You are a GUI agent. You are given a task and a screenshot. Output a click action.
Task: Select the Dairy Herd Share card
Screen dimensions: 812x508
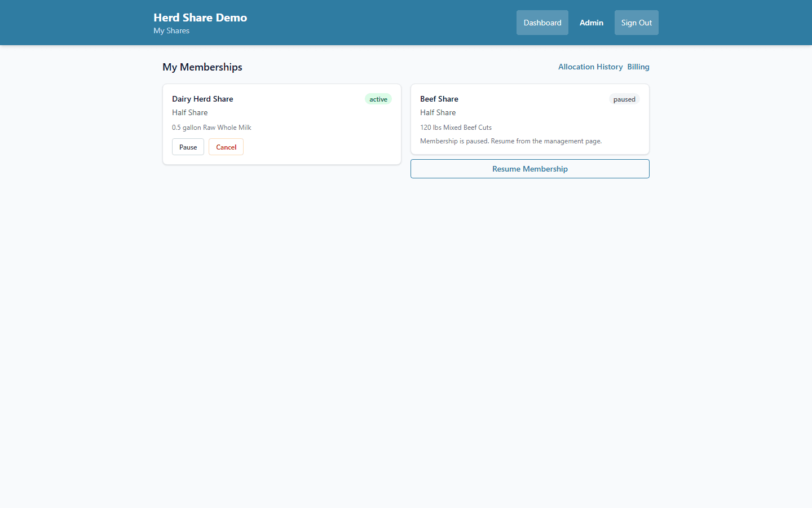pyautogui.click(x=282, y=124)
